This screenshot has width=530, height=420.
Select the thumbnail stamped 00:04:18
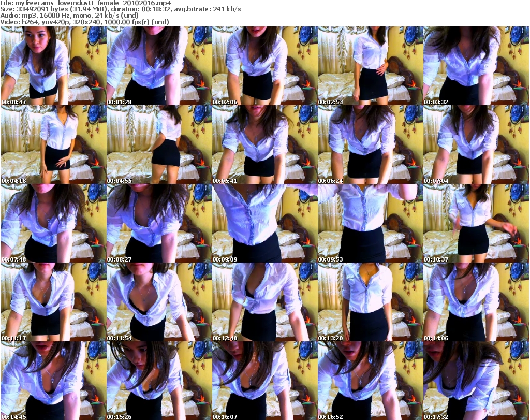pos(53,144)
